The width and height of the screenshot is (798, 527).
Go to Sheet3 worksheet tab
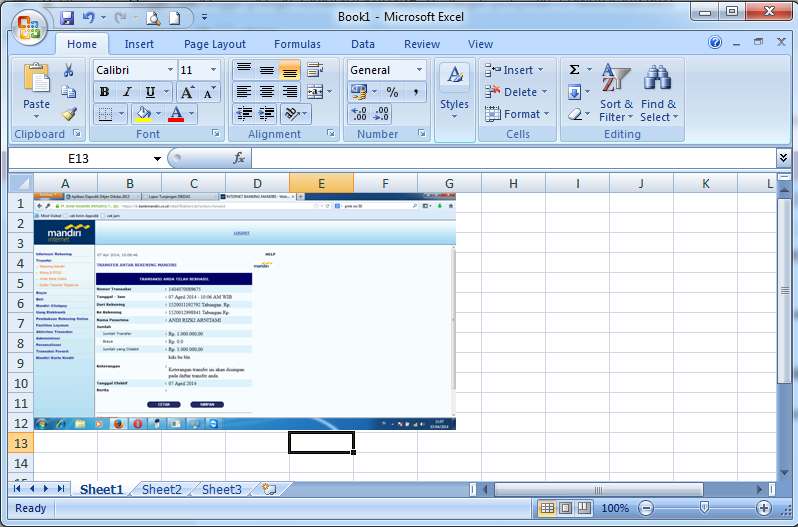(x=222, y=489)
